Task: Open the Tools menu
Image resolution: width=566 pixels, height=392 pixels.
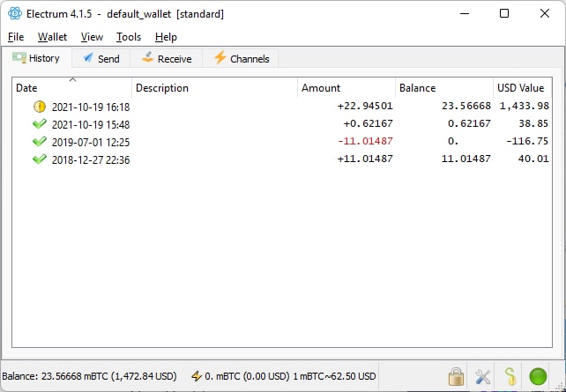Action: [x=129, y=37]
